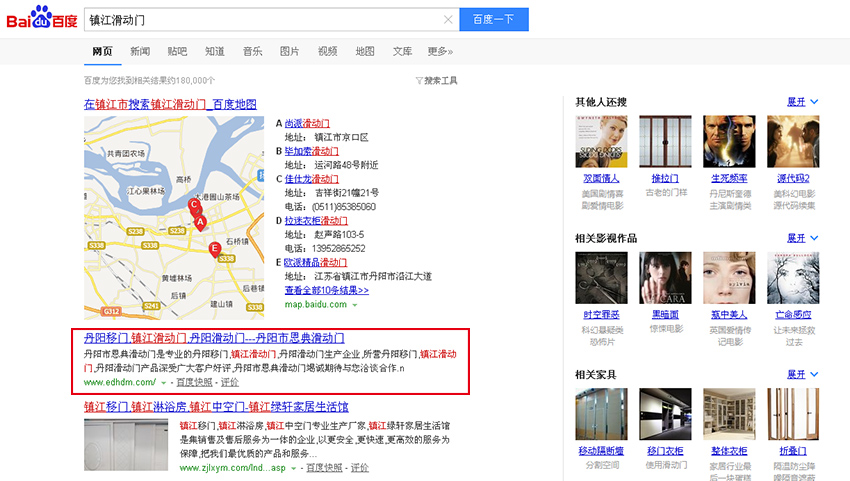Open the 移动隔断墙 text link
Screen dimensions: 850x481
pyautogui.click(x=601, y=451)
